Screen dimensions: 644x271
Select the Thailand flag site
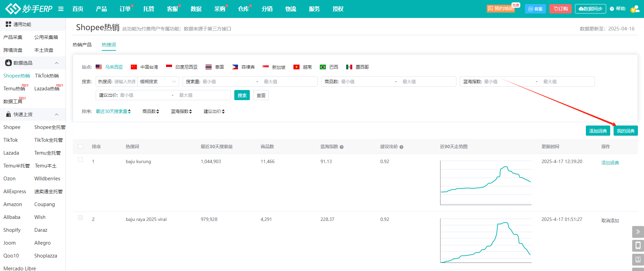209,67
